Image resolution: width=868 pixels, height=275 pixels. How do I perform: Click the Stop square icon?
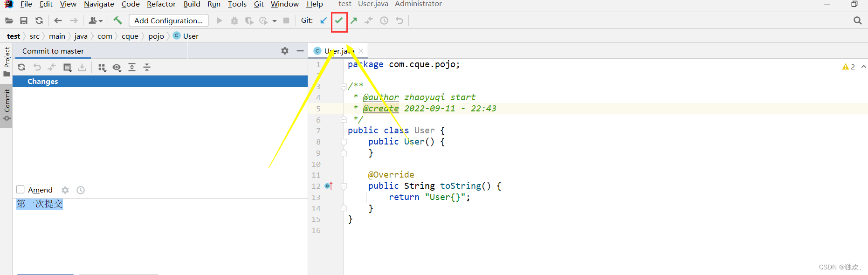[286, 21]
